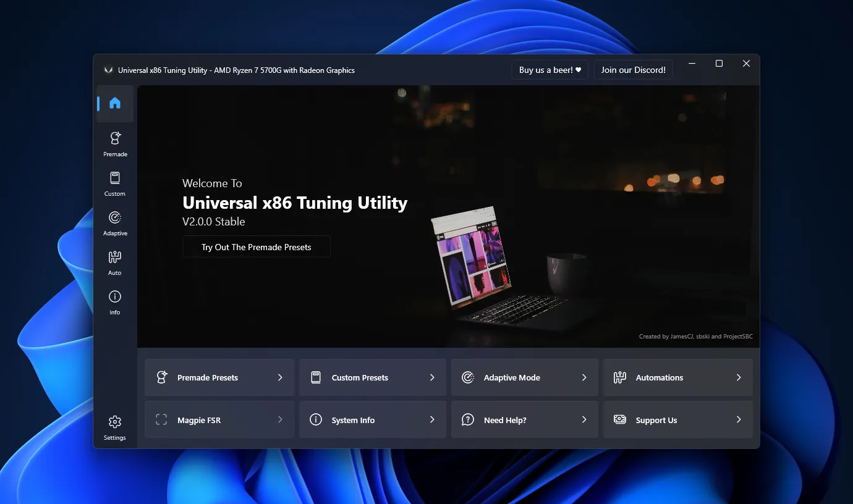This screenshot has height=504, width=853.
Task: Click the Magpie FSR card icon
Action: pyautogui.click(x=161, y=420)
